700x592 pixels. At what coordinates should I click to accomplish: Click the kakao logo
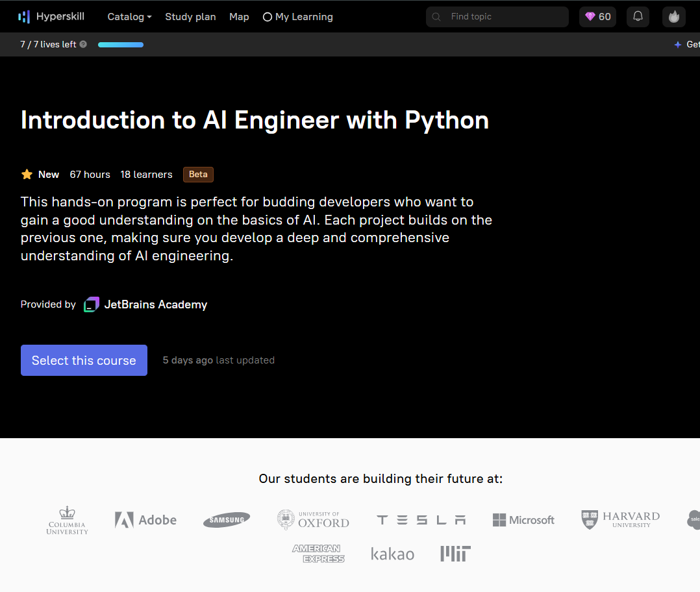(392, 554)
